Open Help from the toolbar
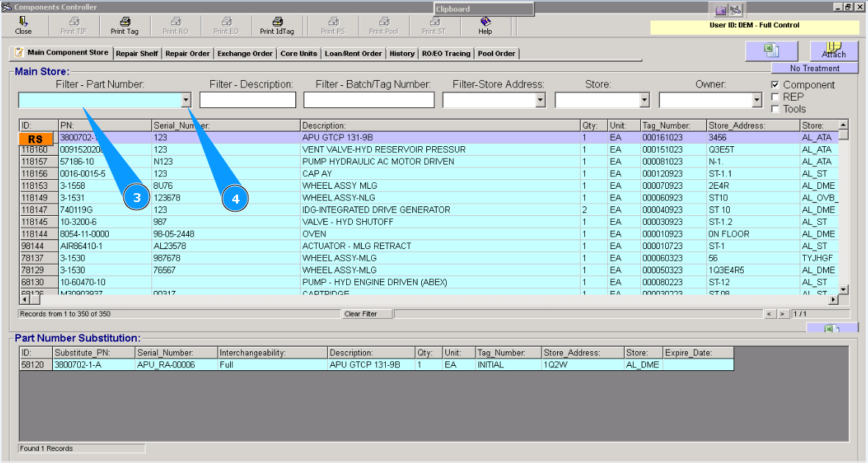This screenshot has width=868, height=465. [485, 22]
